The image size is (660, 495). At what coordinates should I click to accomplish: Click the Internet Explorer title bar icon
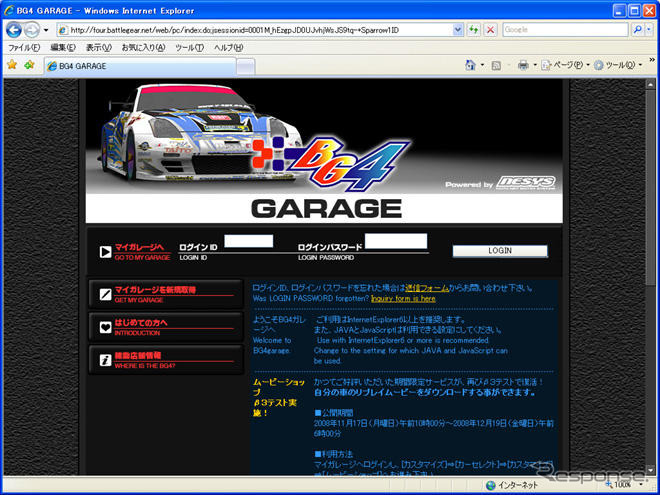click(9, 11)
